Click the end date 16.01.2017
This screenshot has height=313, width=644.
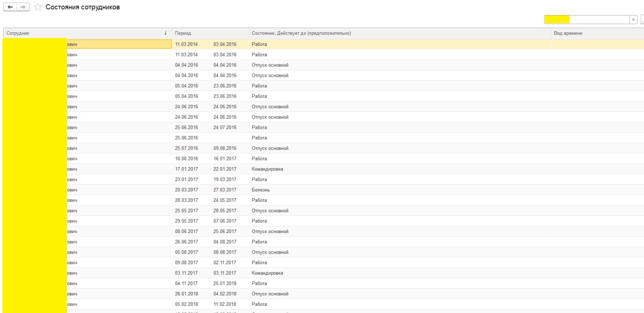point(224,159)
